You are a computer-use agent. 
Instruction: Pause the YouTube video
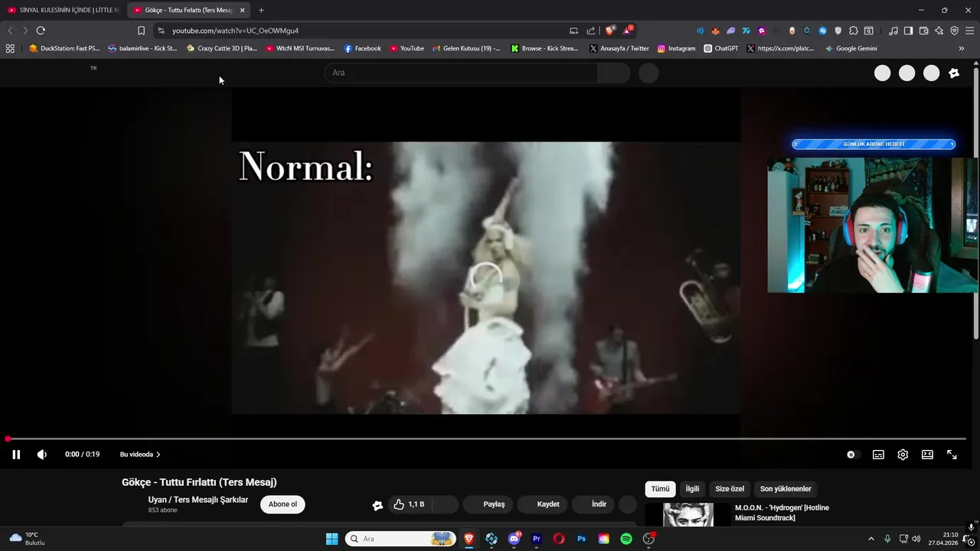(x=16, y=455)
